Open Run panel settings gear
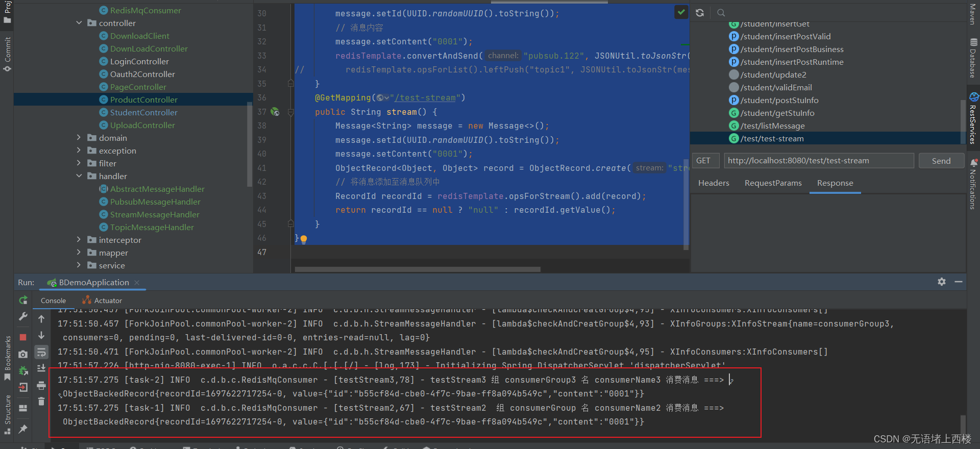 click(x=942, y=282)
